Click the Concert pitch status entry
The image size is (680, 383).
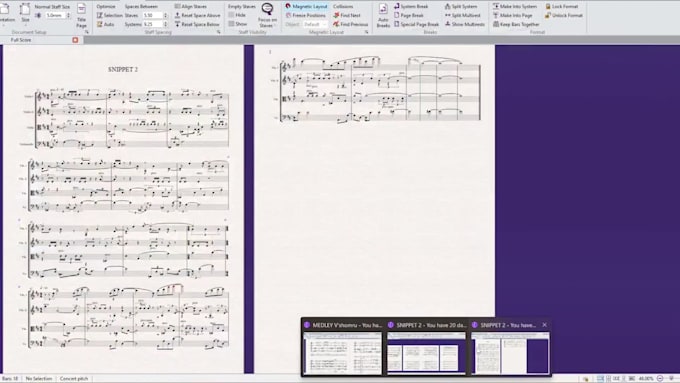point(74,379)
